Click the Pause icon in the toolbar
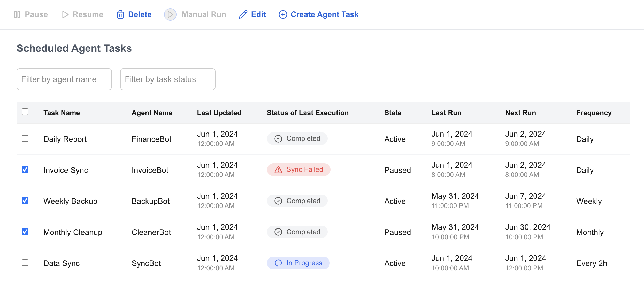The height and width of the screenshot is (281, 644). coord(17,14)
